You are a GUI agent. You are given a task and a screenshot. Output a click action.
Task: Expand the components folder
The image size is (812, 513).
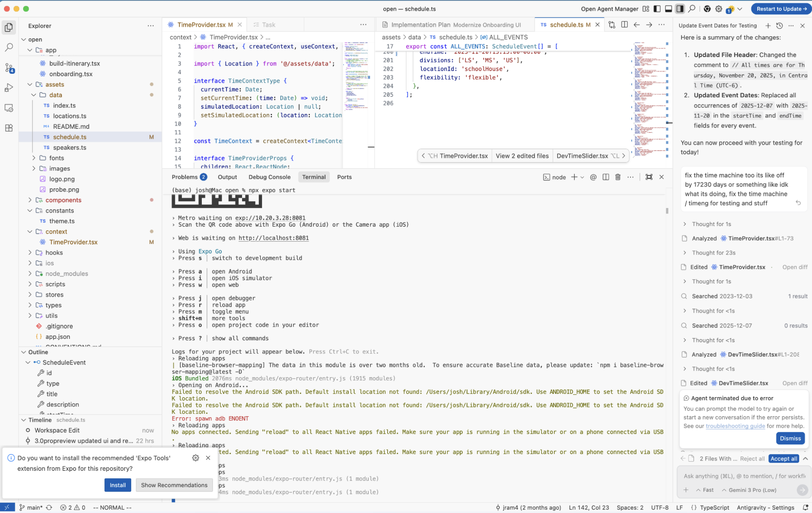30,200
